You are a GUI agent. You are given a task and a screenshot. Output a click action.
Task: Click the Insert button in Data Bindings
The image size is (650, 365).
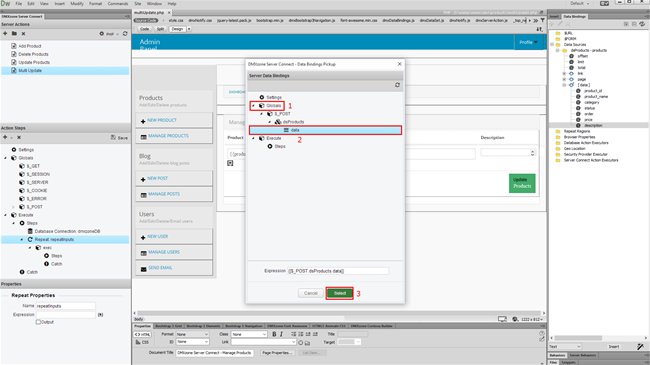pyautogui.click(x=614, y=347)
